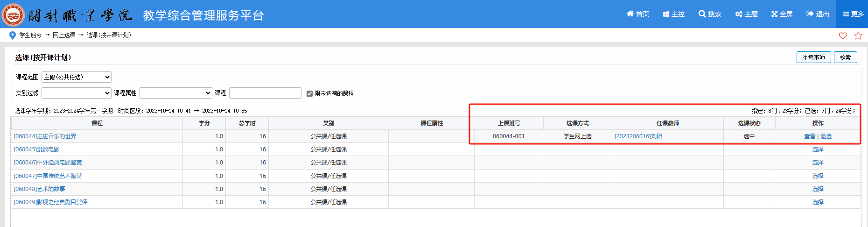
Task: Open the 更多 hamburger menu
Action: [x=846, y=14]
